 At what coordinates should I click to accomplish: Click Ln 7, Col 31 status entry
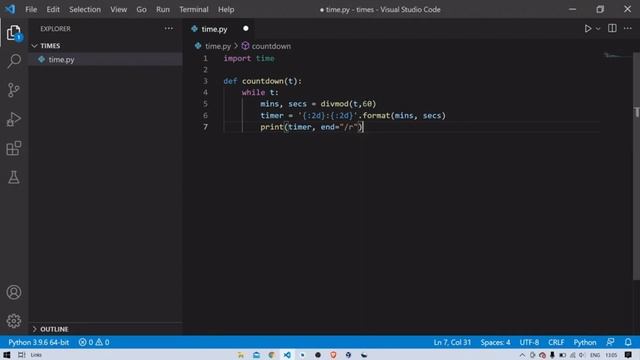click(452, 342)
